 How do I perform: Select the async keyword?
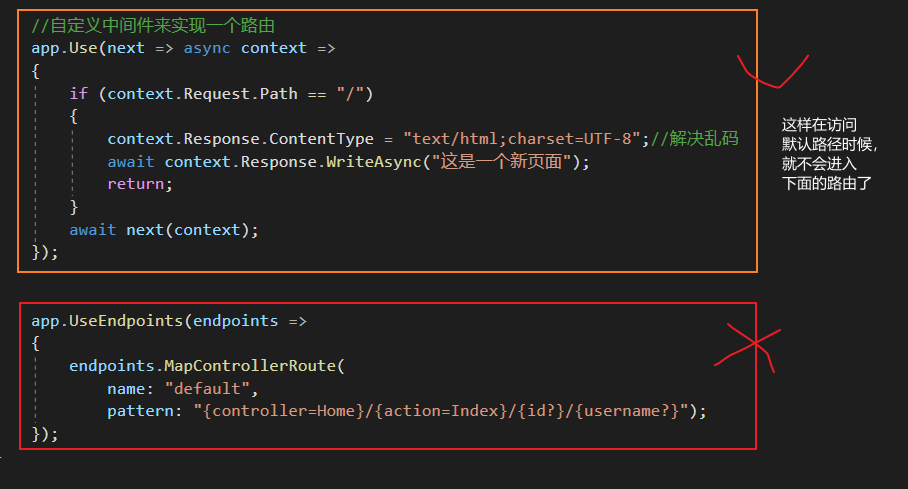[207, 48]
